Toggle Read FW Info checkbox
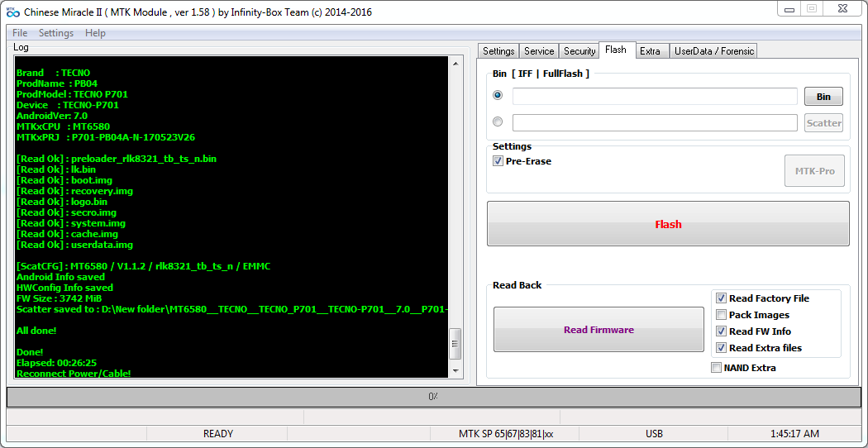The height and width of the screenshot is (448, 868). pyautogui.click(x=721, y=331)
